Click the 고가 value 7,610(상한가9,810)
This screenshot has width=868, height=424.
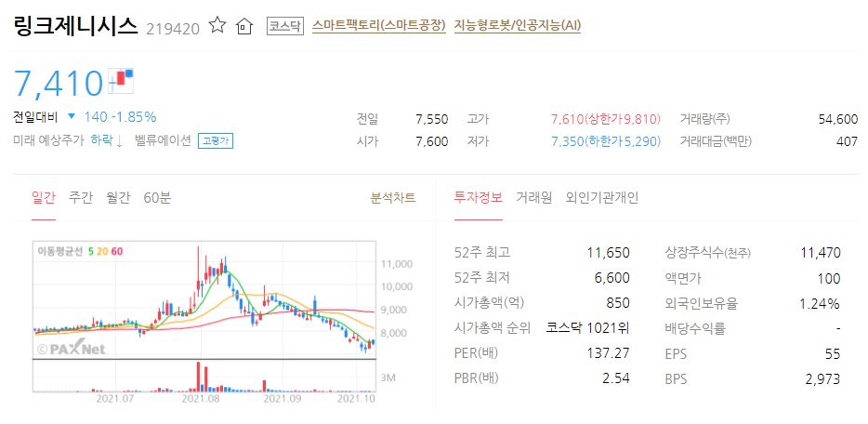click(606, 118)
